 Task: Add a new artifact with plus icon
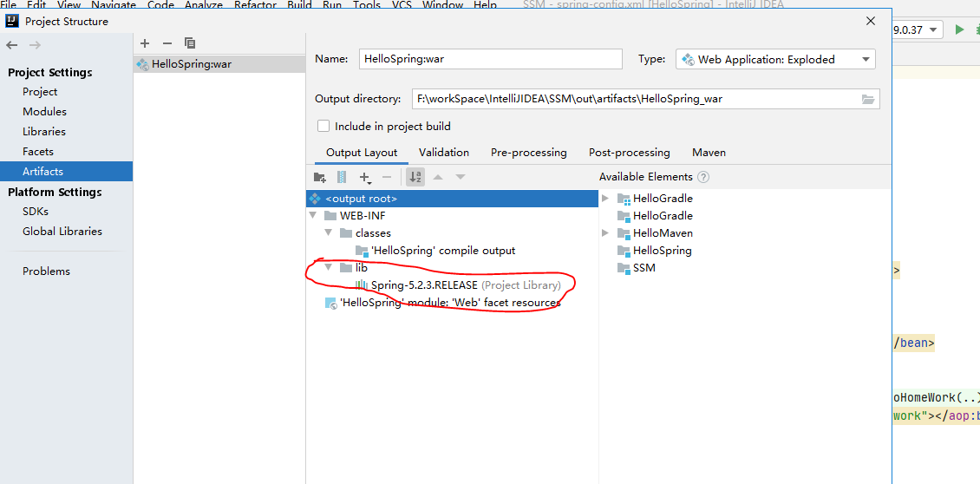coord(145,43)
